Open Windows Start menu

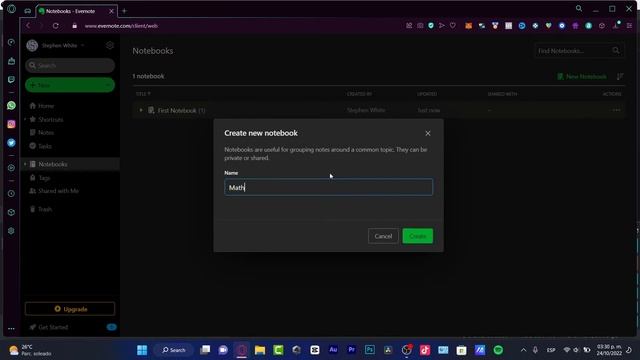click(x=142, y=350)
